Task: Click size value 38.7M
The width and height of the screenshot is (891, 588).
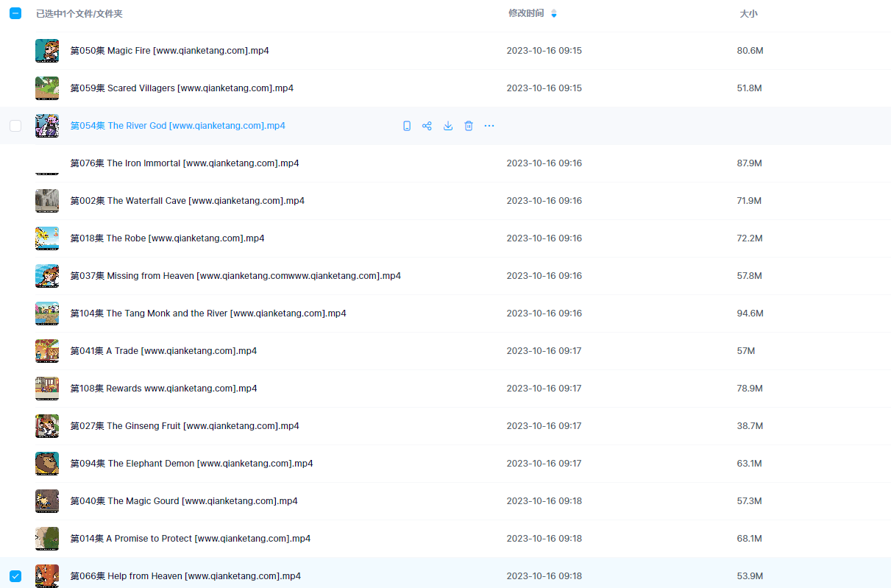Action: point(750,426)
